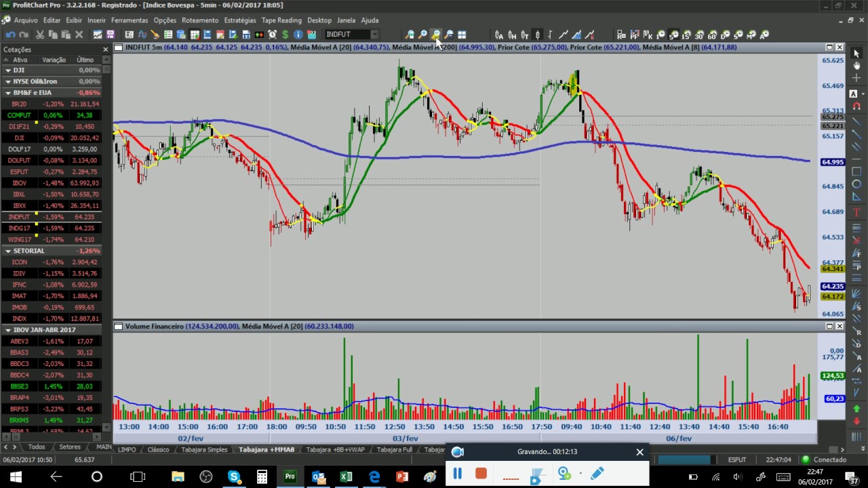
Task: Click the Undo arrow in toolbar
Action: (10, 35)
